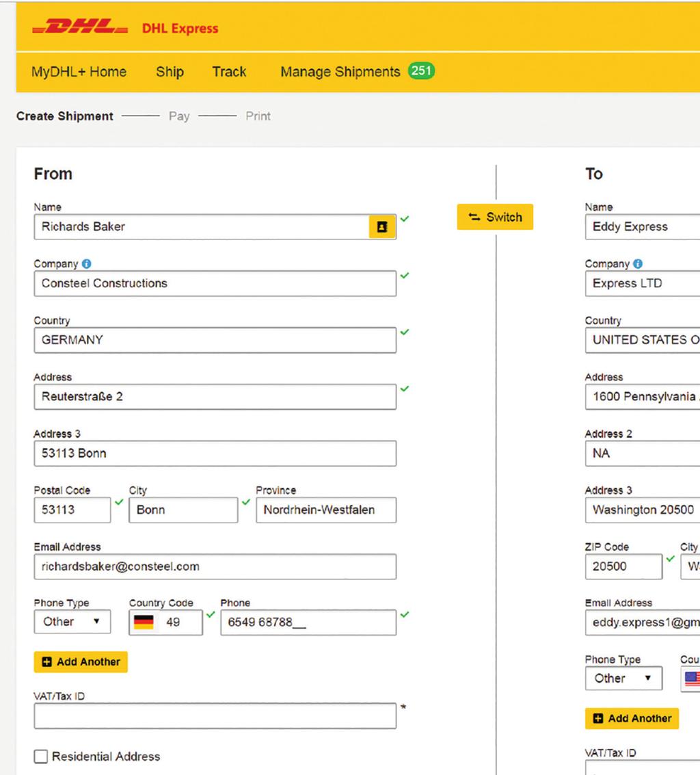Screen dimensions: 700x775
Task: Click the country code field 49
Action: pos(165,622)
